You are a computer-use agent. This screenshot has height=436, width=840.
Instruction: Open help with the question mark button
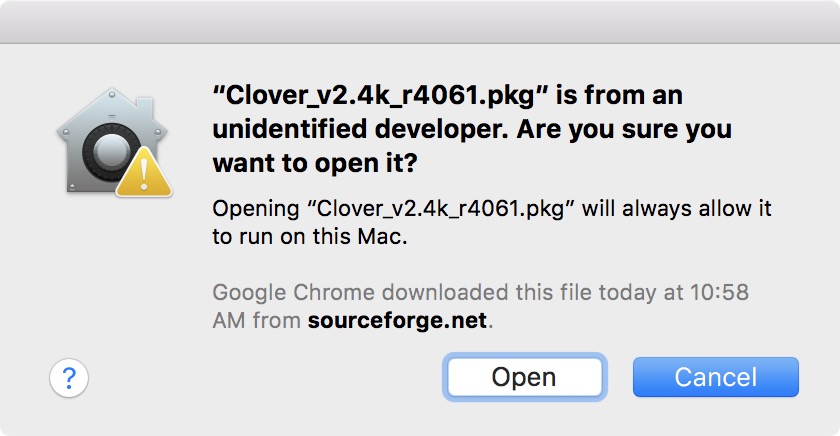click(69, 378)
